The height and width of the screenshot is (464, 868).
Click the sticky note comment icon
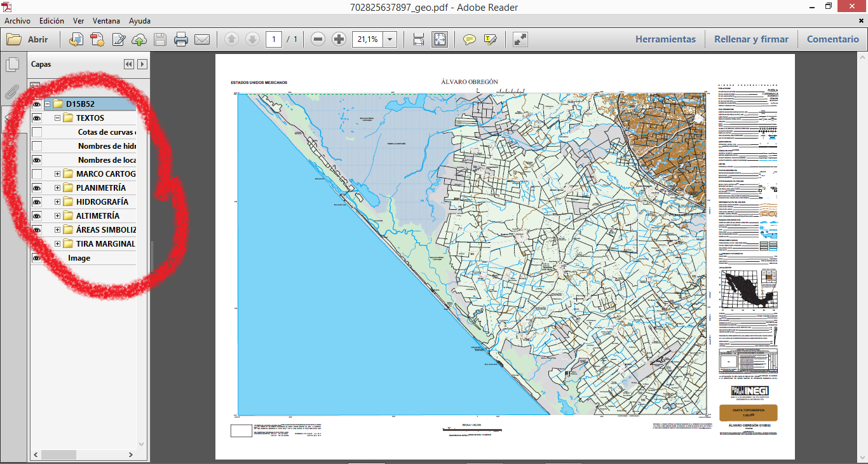(x=469, y=39)
